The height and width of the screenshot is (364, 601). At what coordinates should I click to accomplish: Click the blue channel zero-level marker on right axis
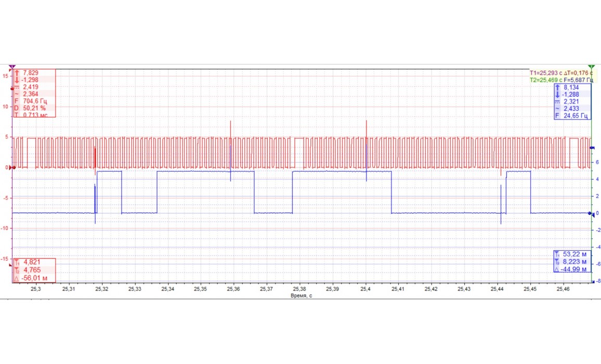(590, 213)
